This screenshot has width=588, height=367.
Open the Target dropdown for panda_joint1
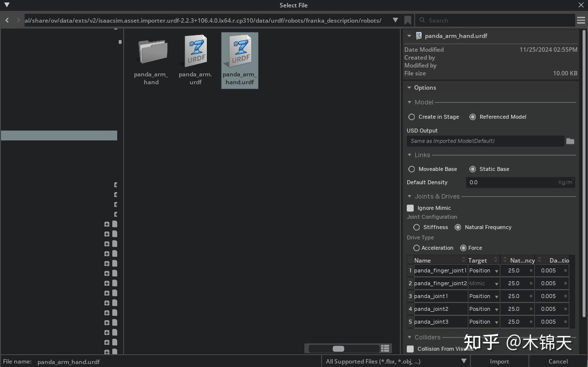click(x=497, y=296)
